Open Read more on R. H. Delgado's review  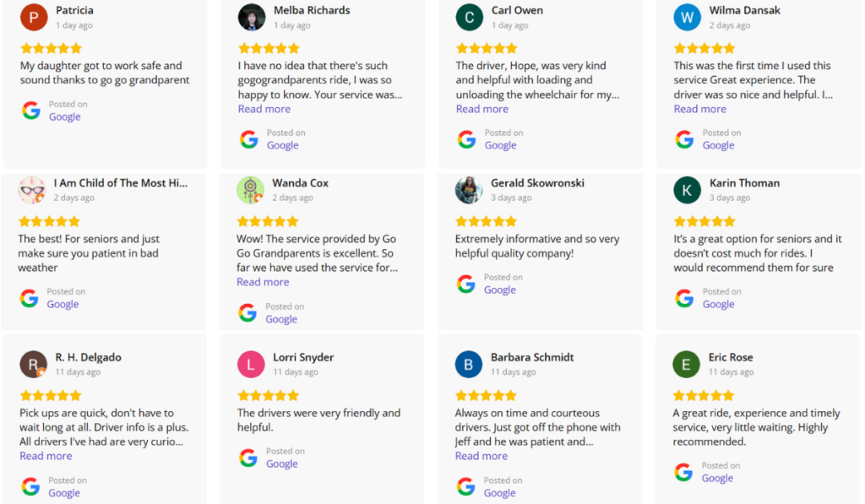(46, 456)
